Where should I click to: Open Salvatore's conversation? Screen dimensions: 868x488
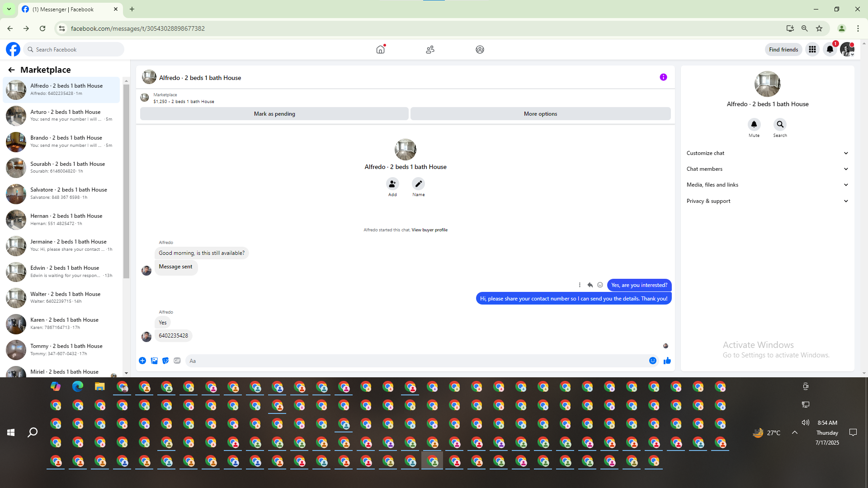coord(61,193)
